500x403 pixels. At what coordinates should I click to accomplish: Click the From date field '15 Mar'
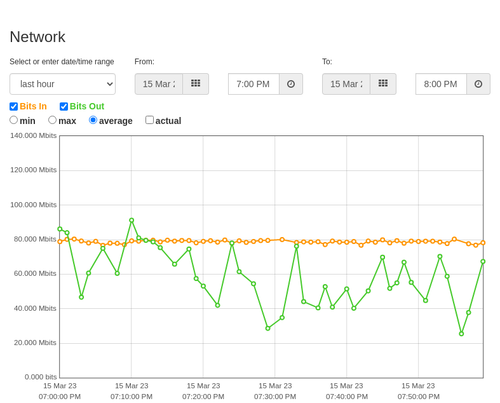[159, 84]
